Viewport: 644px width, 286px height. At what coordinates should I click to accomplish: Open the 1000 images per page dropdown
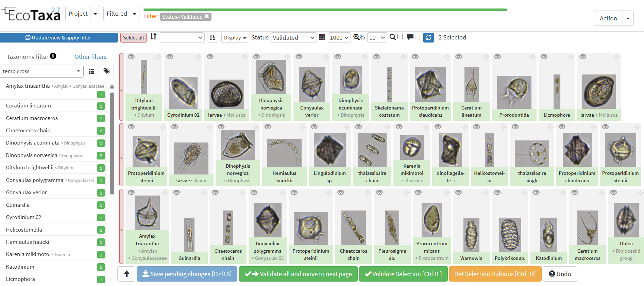coord(339,37)
